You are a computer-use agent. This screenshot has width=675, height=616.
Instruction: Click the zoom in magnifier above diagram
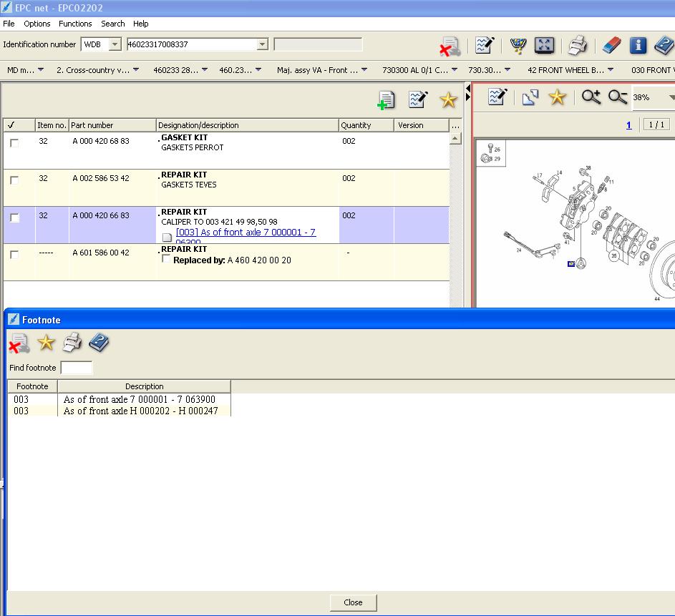591,97
